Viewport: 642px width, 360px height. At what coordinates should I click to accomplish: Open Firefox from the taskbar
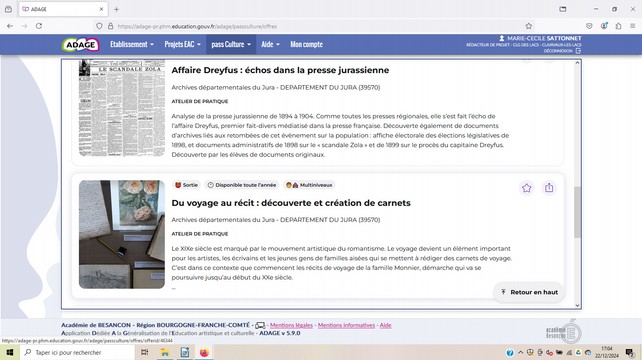pyautogui.click(x=204, y=352)
